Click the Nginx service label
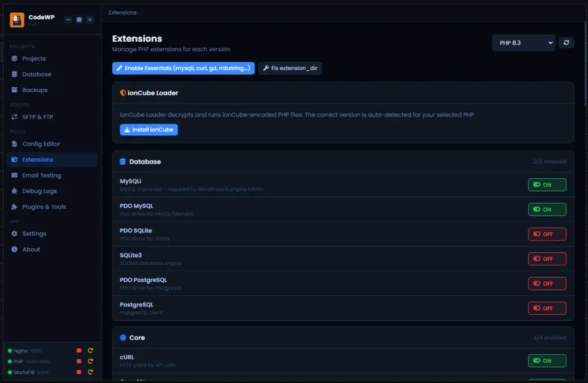The height and width of the screenshot is (383, 588). (x=21, y=351)
